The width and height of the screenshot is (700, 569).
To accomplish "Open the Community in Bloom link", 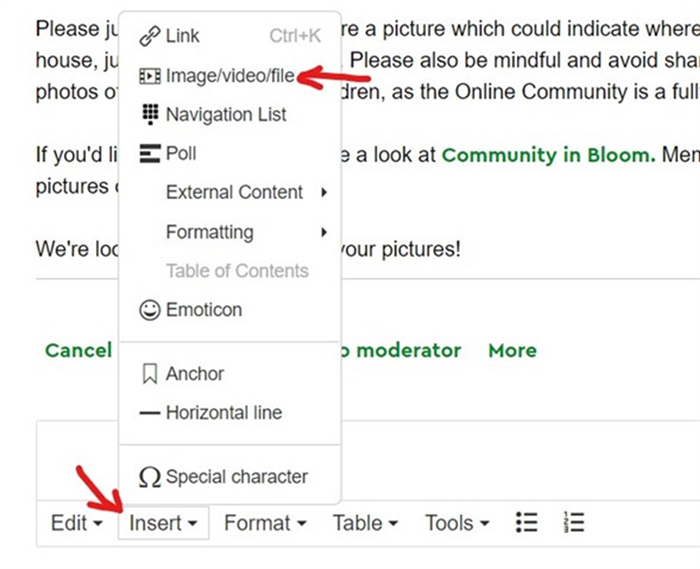I will point(548,155).
